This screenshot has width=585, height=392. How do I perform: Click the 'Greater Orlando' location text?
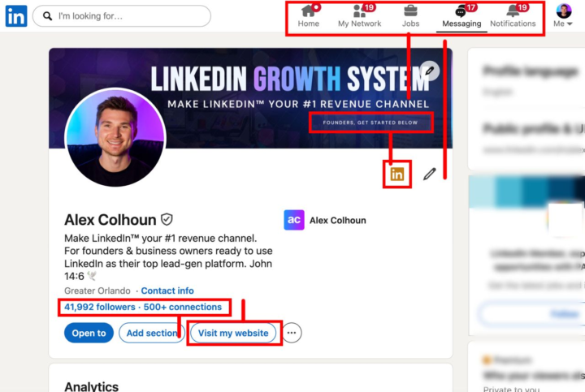pos(97,291)
